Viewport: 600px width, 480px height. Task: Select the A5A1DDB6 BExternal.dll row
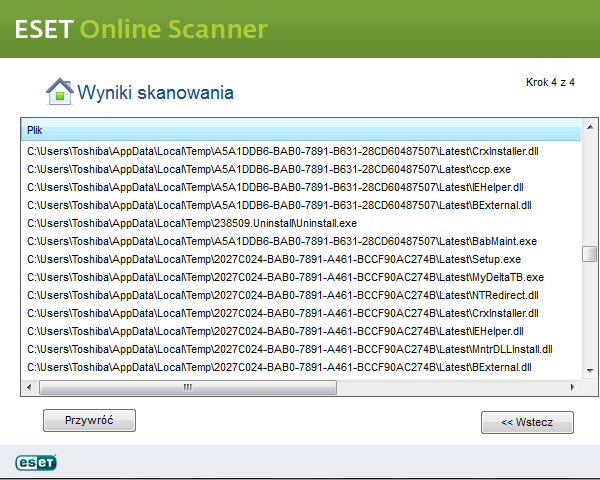click(x=301, y=205)
